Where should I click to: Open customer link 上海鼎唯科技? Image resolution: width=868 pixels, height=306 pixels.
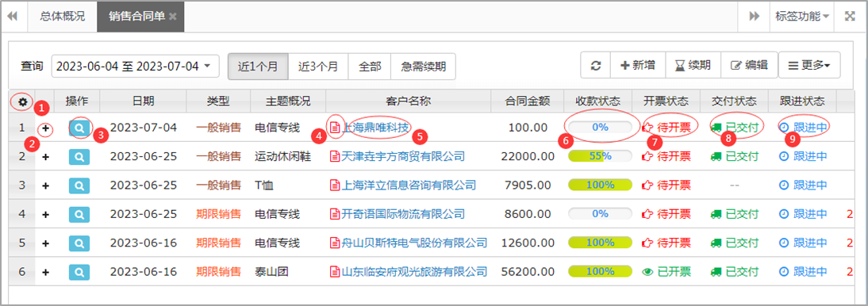coord(376,128)
